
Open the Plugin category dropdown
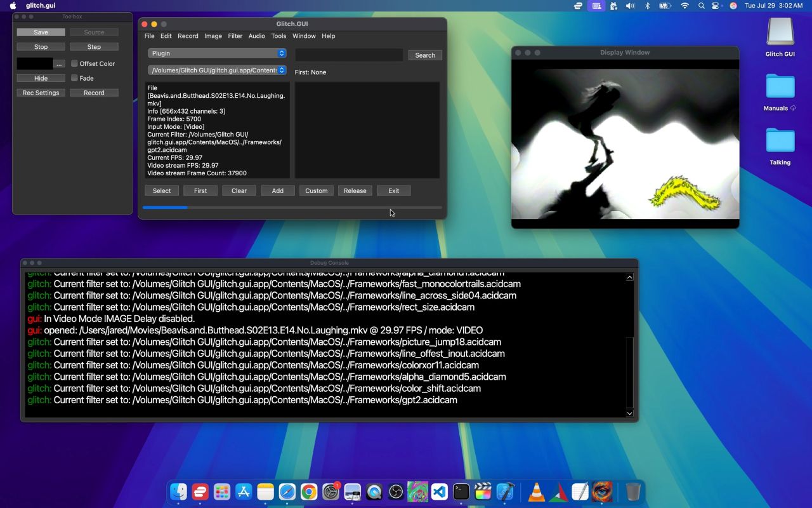coord(218,53)
